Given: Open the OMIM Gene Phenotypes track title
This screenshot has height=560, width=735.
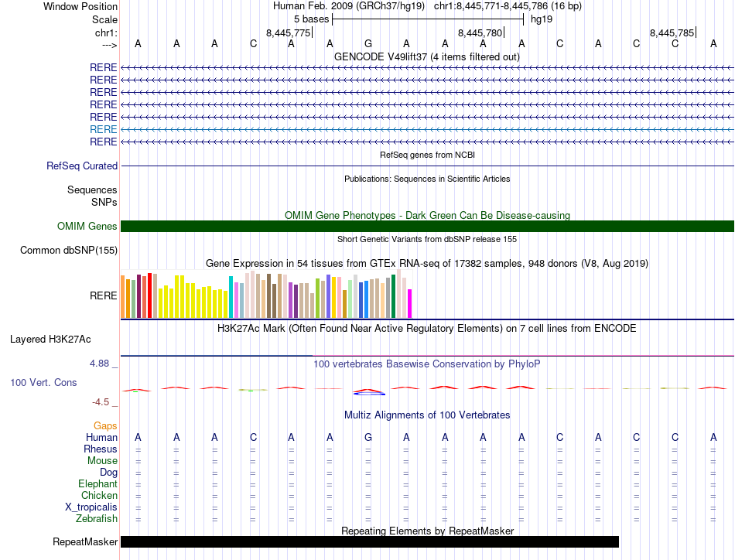Looking at the screenshot, I should [x=427, y=215].
